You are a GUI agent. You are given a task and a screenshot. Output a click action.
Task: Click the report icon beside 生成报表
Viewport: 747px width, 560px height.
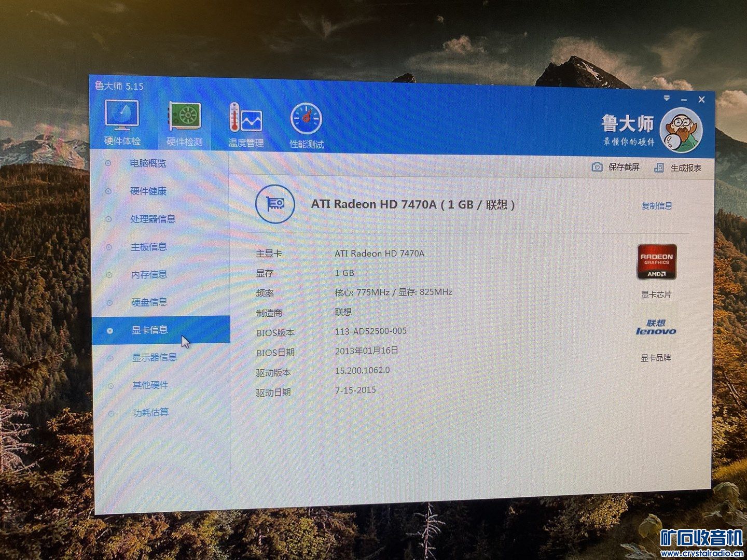coord(659,167)
